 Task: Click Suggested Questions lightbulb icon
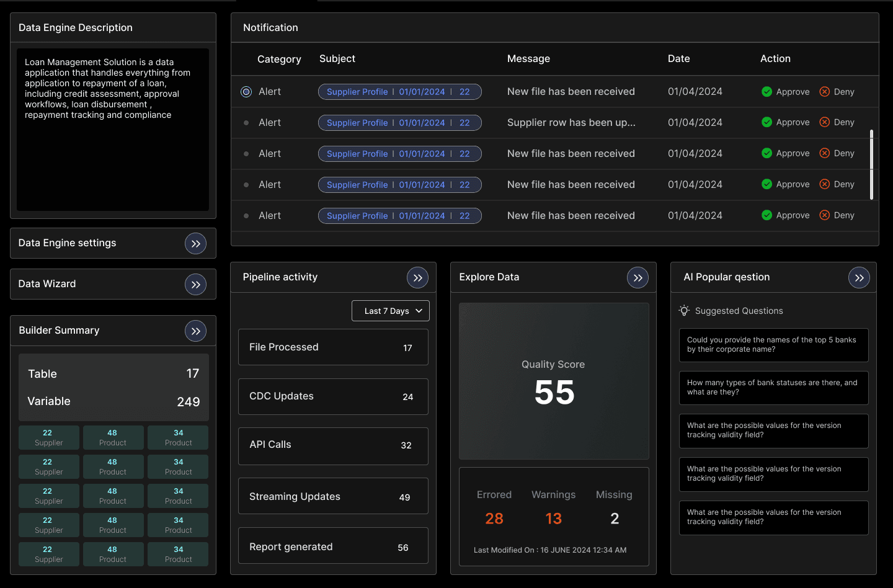tap(684, 311)
